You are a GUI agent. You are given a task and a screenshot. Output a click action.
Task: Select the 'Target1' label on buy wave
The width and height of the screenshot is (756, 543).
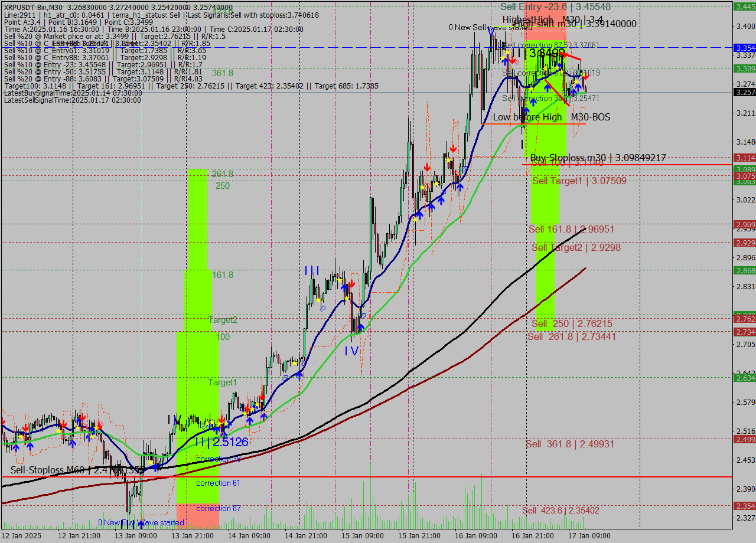[223, 382]
